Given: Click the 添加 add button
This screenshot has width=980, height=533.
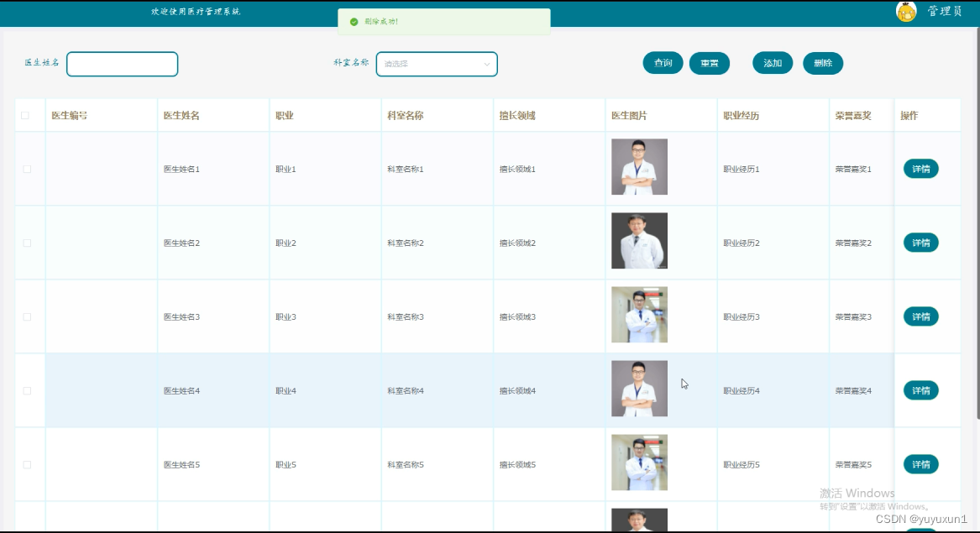Looking at the screenshot, I should (772, 62).
